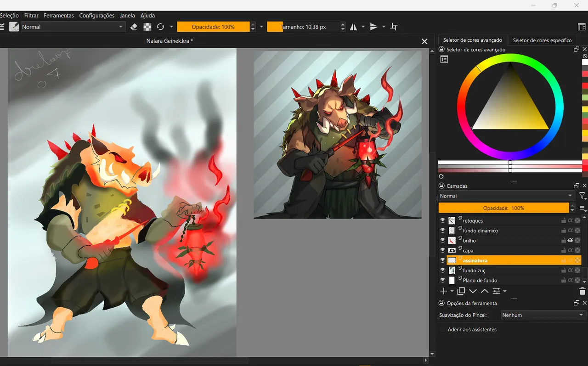Move layer down

pyautogui.click(x=473, y=291)
